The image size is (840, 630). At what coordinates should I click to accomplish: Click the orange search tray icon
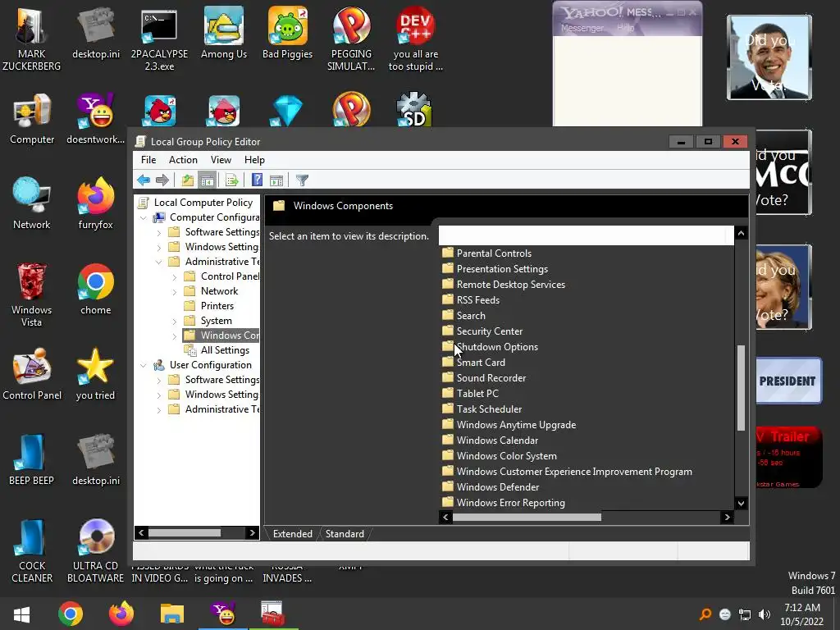pyautogui.click(x=705, y=614)
